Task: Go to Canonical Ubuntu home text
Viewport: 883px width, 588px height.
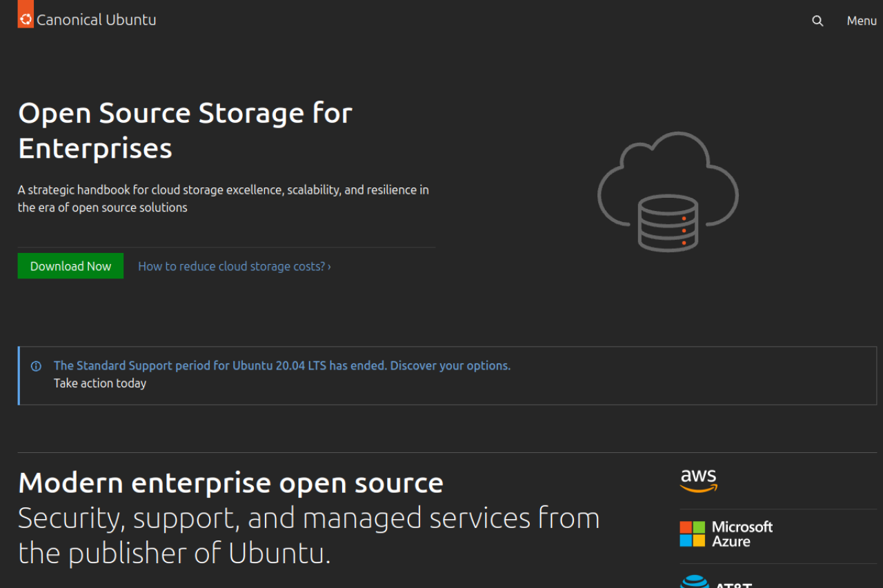Action: (x=96, y=20)
